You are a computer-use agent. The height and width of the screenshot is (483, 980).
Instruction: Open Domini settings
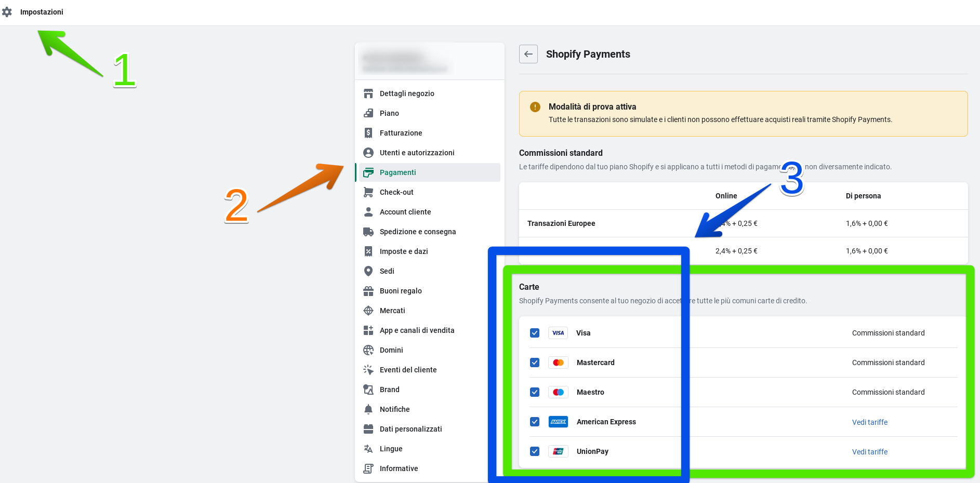[429, 350]
